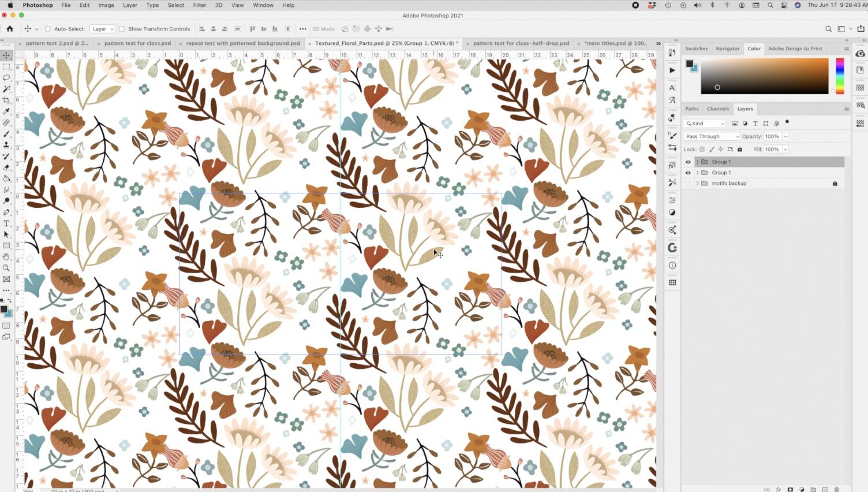Toggle the layer filter on/off switch
The image size is (868, 492).
pos(787,123)
